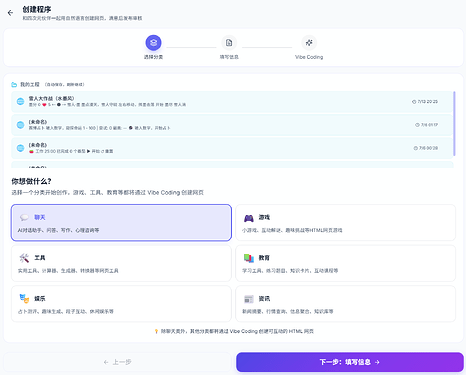The image size is (466, 375).
Task: Choose the 聊天 chat category card
Action: point(121,223)
